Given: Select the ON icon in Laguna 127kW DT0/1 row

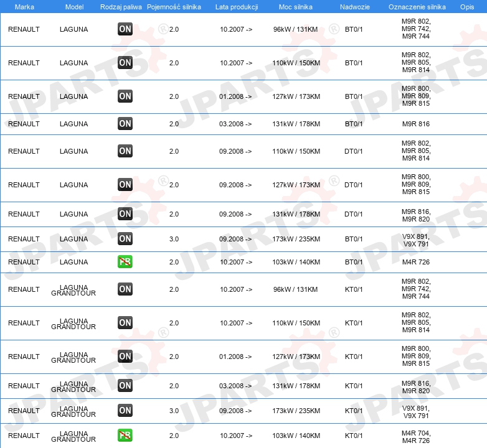Looking at the screenshot, I should (125, 185).
